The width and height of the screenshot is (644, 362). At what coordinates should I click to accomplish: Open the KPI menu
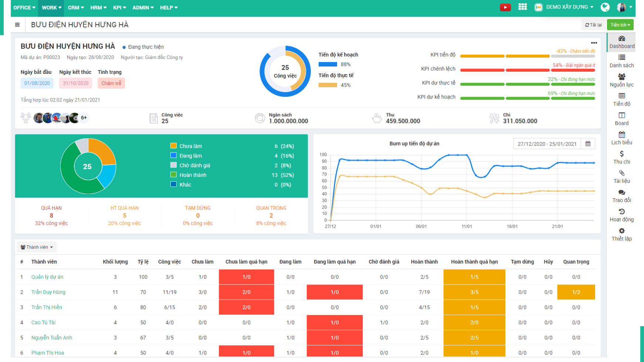[119, 7]
